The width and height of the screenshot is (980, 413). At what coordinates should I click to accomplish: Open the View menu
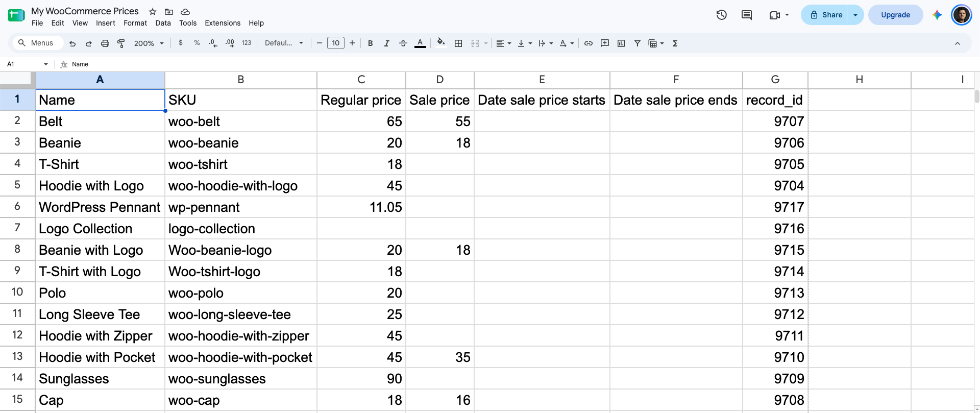pyautogui.click(x=80, y=23)
